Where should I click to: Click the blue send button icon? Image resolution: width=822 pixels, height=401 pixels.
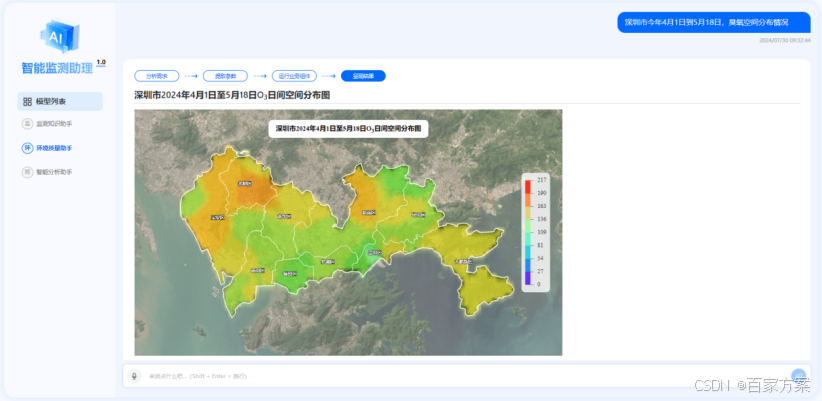(798, 376)
